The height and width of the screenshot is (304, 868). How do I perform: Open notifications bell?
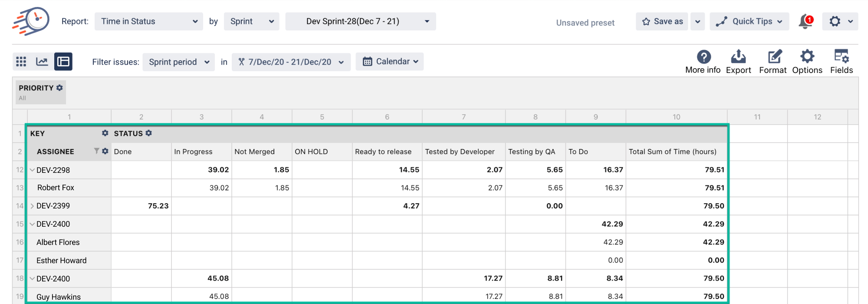(x=805, y=21)
